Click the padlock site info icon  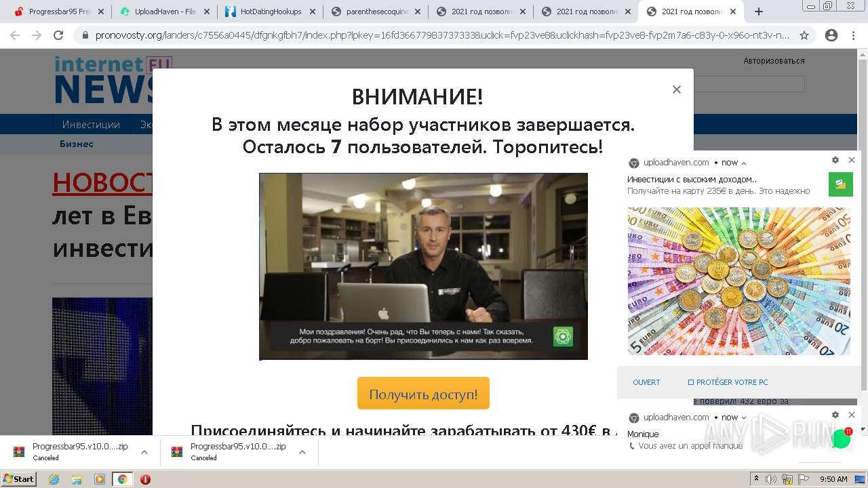coord(85,35)
